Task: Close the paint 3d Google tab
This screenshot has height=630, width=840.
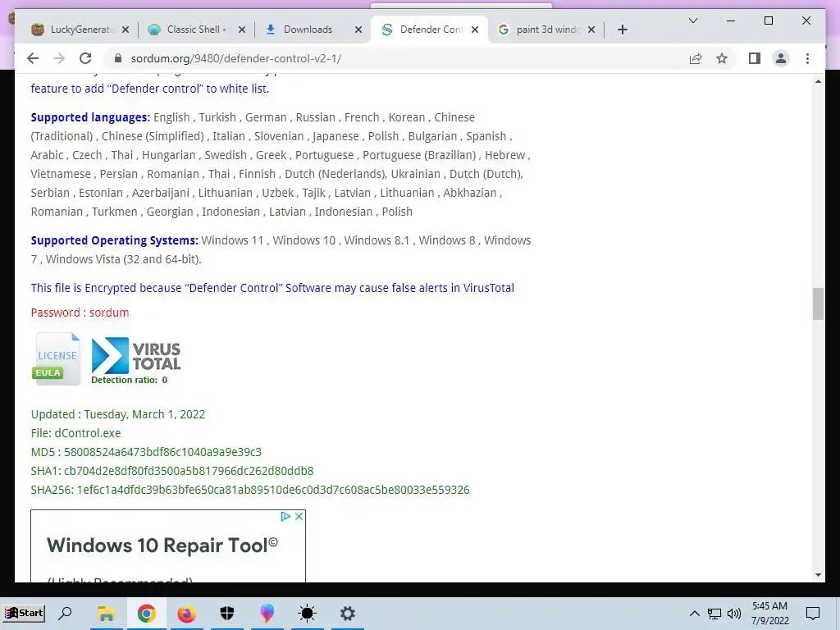Action: click(591, 30)
